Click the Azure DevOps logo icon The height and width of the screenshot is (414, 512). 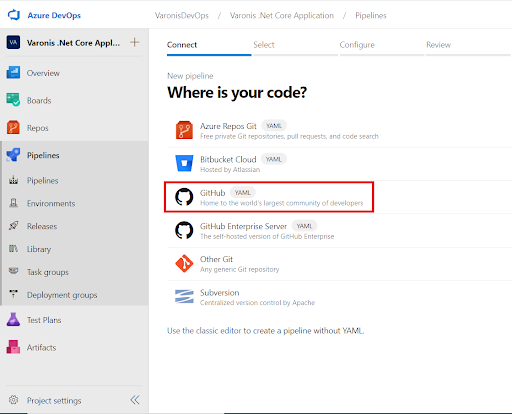[x=14, y=15]
